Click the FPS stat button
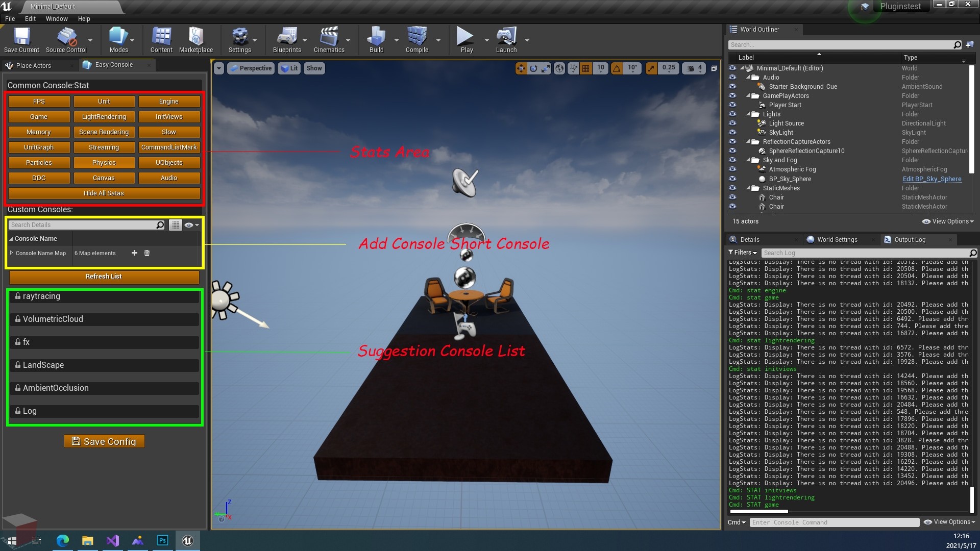This screenshot has width=980, height=551. [39, 102]
